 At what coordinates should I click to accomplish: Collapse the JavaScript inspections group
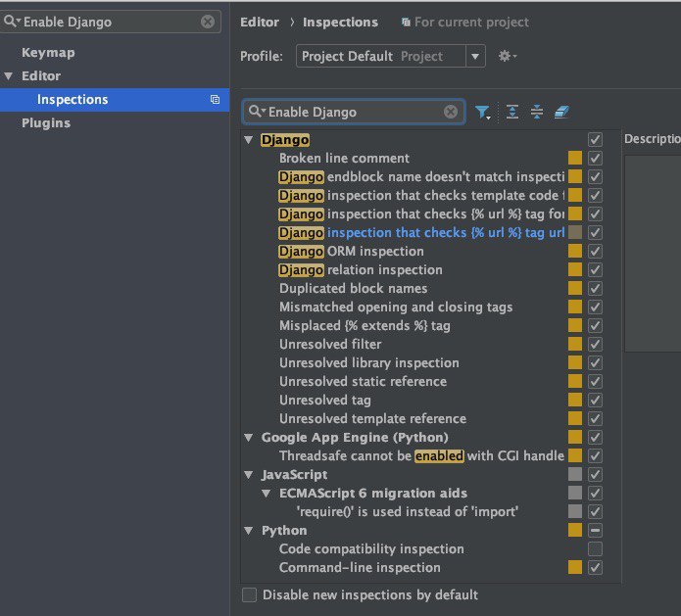point(249,474)
